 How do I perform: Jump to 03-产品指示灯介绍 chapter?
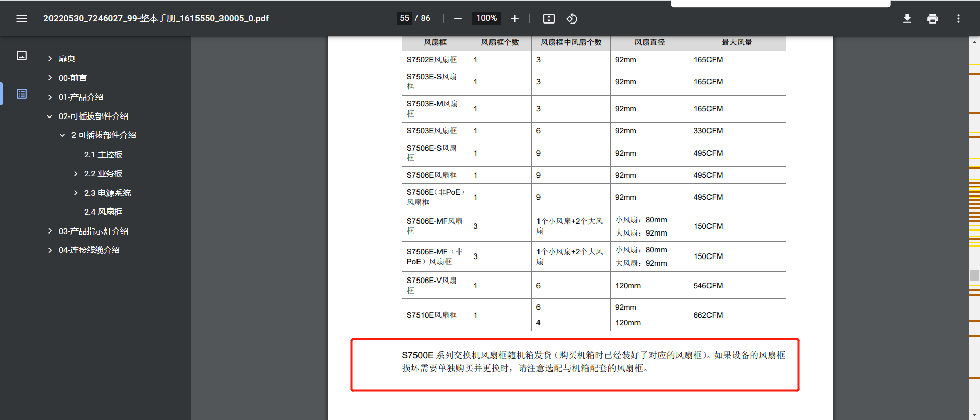pyautogui.click(x=93, y=231)
